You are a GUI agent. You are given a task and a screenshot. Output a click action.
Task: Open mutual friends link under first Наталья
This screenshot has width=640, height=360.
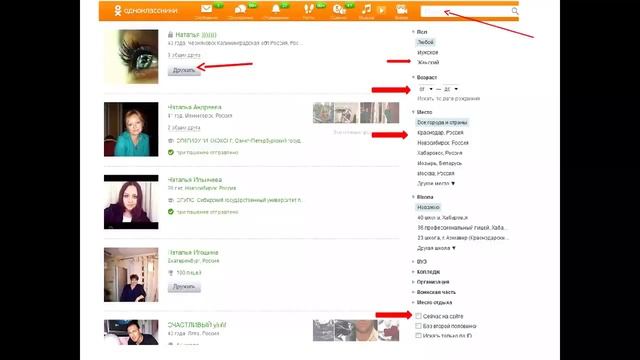coord(184,55)
